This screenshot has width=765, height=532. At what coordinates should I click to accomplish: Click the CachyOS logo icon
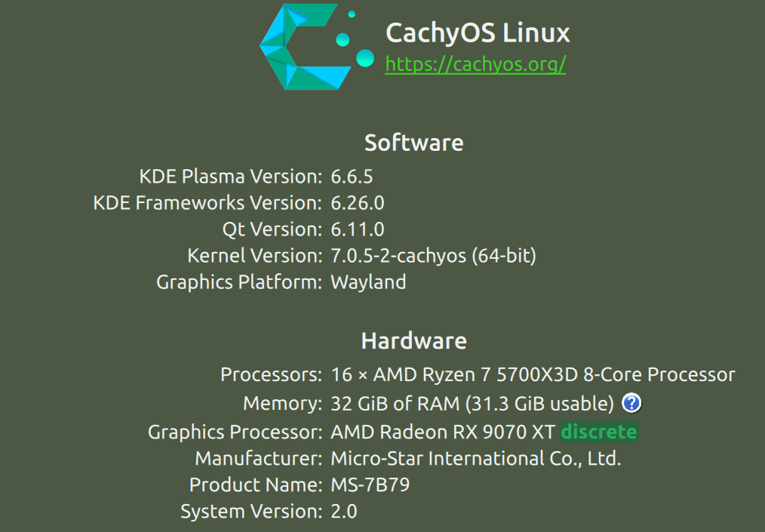(x=316, y=47)
